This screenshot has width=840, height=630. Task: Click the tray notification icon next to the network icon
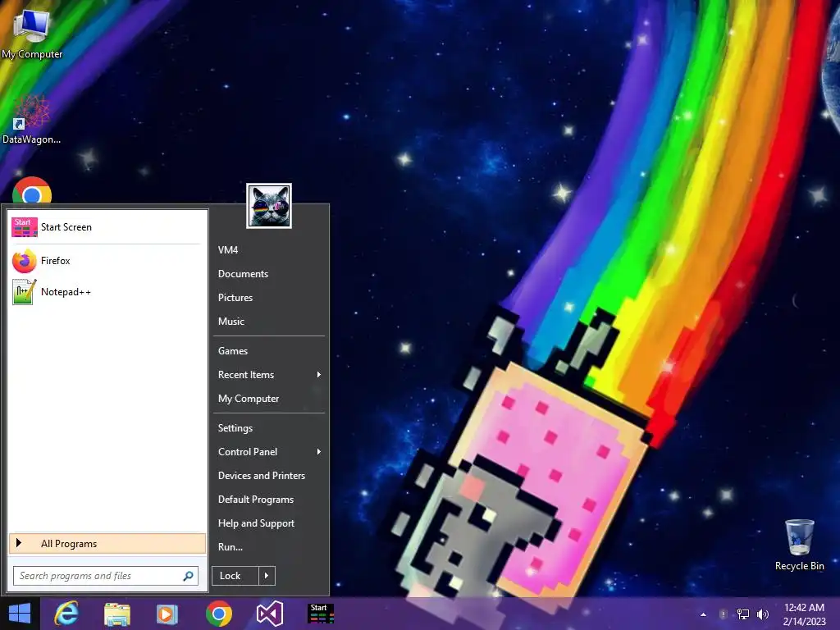[x=723, y=614]
